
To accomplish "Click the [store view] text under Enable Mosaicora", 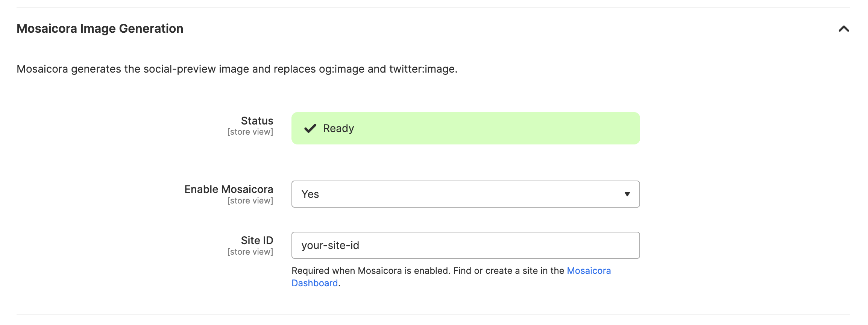I will pos(250,201).
